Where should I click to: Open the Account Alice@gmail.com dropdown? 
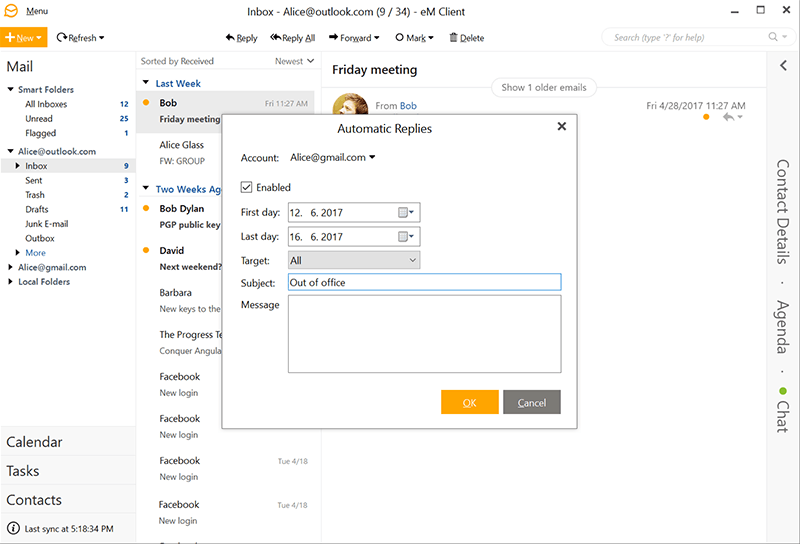333,158
